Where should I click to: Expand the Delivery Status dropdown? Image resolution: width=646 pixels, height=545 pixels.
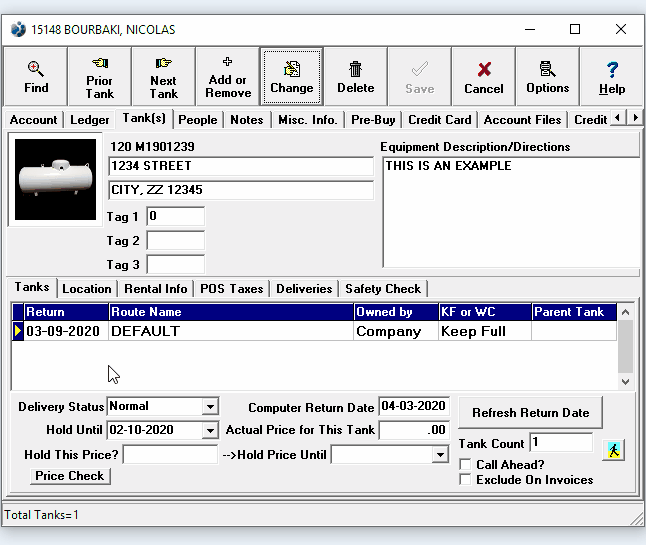point(210,407)
